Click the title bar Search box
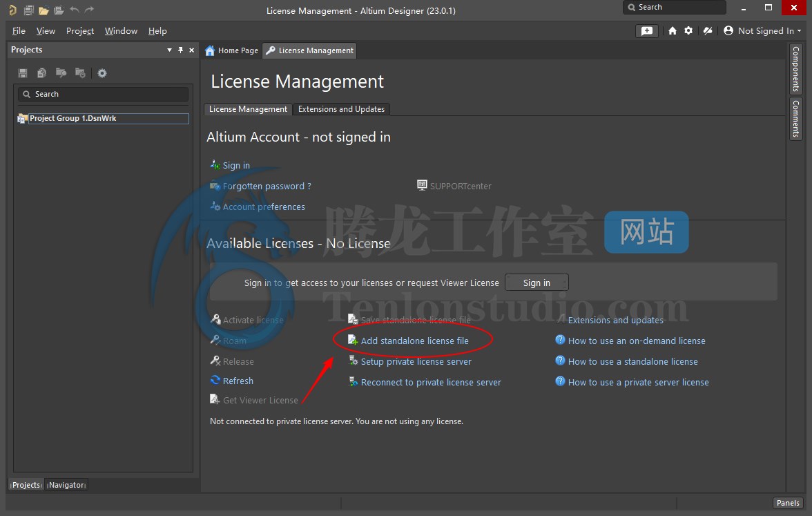The width and height of the screenshot is (812, 516). pyautogui.click(x=674, y=7)
